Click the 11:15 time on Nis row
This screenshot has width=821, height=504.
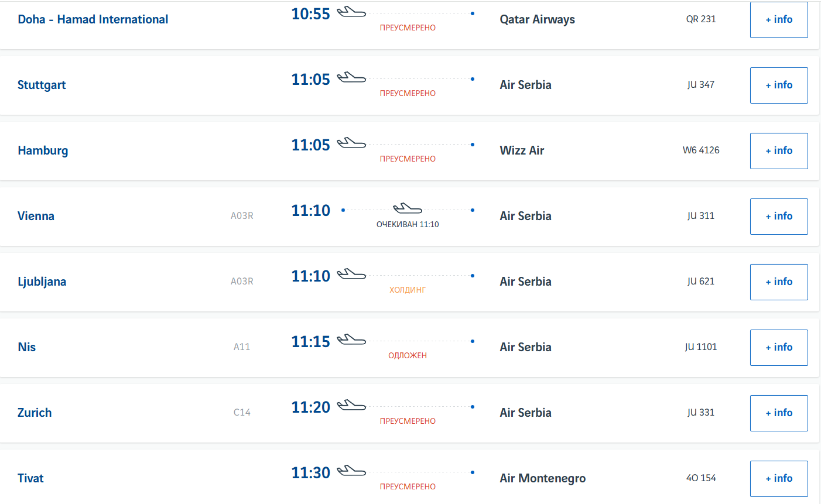click(x=311, y=341)
